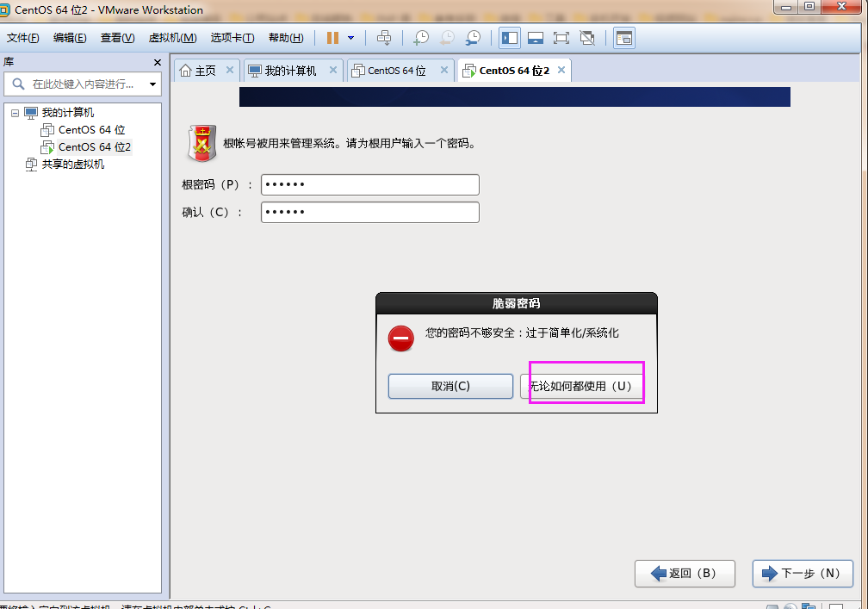
Task: Click the search magnifier icon in library
Action: (18, 84)
